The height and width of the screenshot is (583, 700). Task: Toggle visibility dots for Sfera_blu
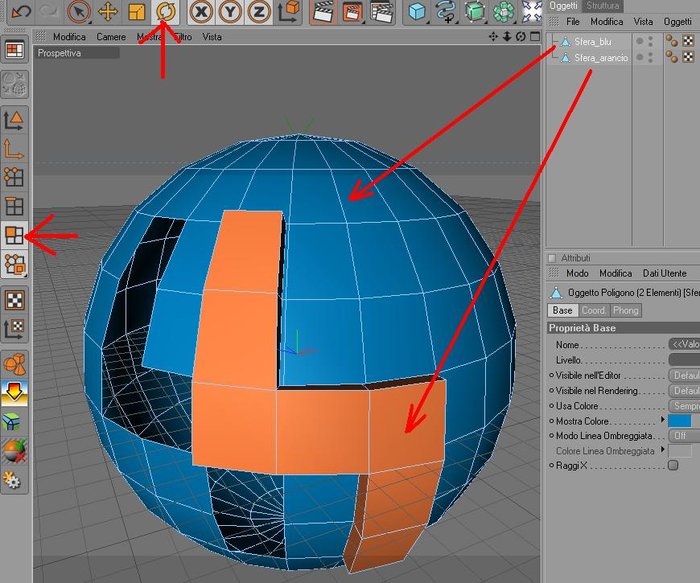pyautogui.click(x=645, y=42)
